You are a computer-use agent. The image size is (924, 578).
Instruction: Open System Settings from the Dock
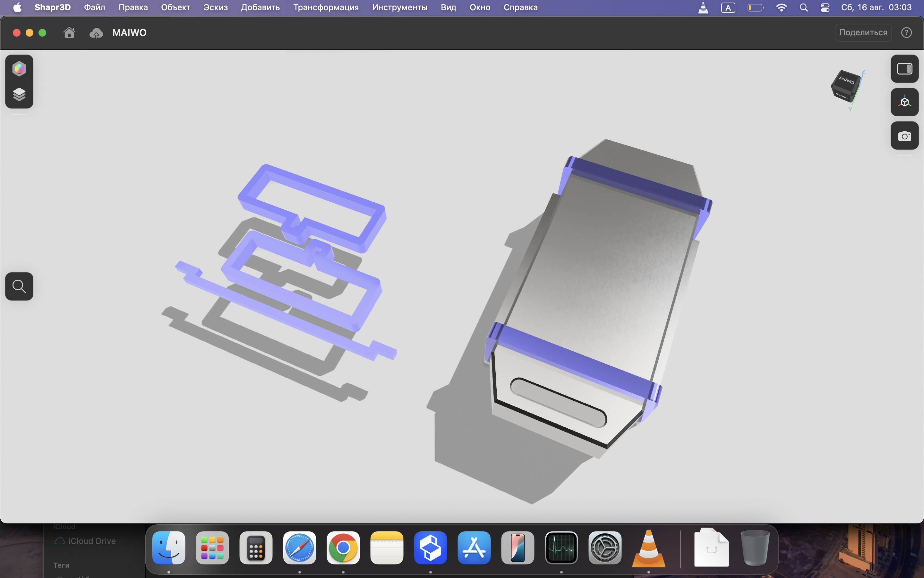pyautogui.click(x=605, y=548)
